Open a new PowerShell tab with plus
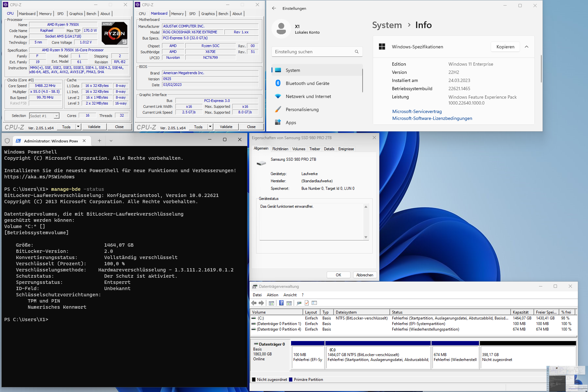The width and height of the screenshot is (588, 392). pyautogui.click(x=100, y=141)
